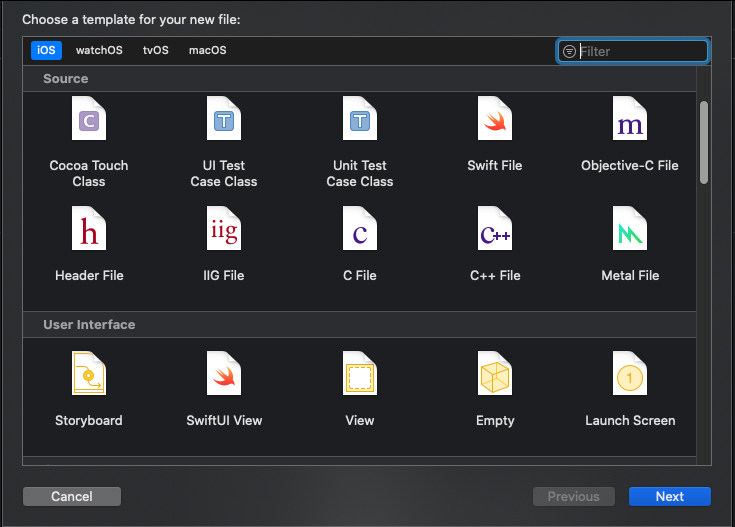
Task: Click the Next button
Action: point(670,497)
